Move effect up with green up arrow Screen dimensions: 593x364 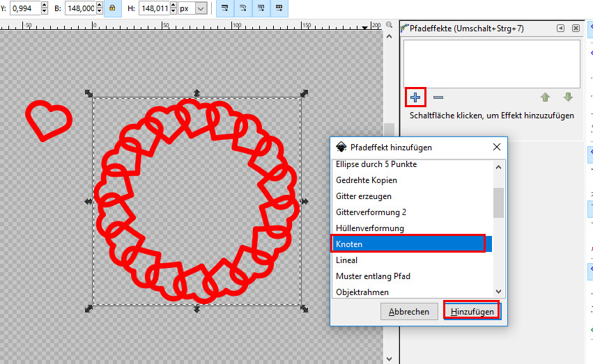pyautogui.click(x=545, y=97)
